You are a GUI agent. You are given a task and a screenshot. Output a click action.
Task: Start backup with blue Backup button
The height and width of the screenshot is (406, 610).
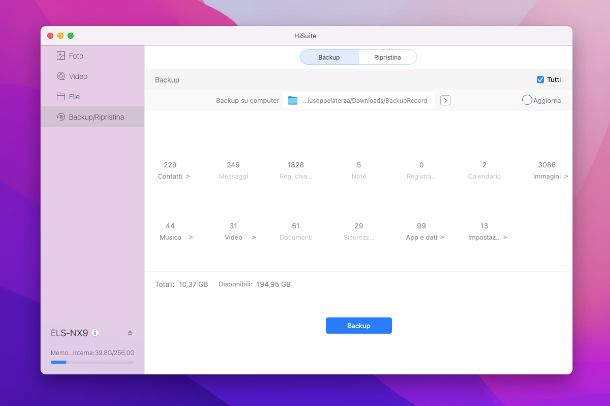click(359, 326)
